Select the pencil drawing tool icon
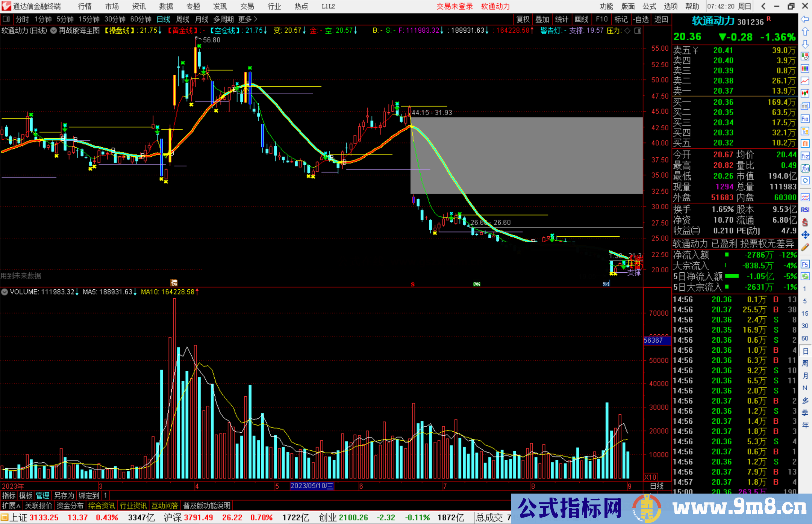This screenshot has height=524, width=812. click(x=805, y=247)
